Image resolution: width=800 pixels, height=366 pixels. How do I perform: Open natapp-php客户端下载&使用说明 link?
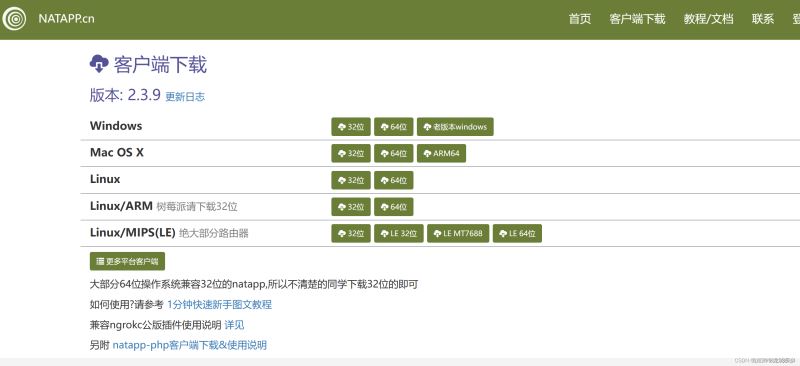pyautogui.click(x=189, y=345)
